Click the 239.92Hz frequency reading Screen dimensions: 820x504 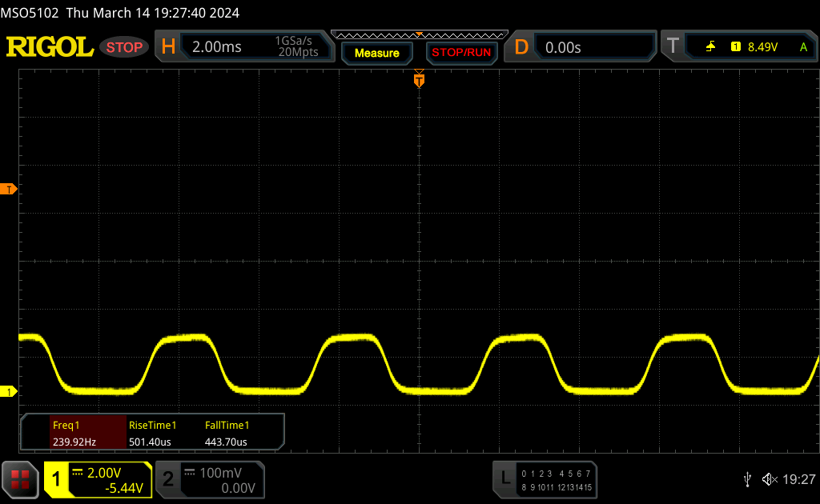click(74, 442)
